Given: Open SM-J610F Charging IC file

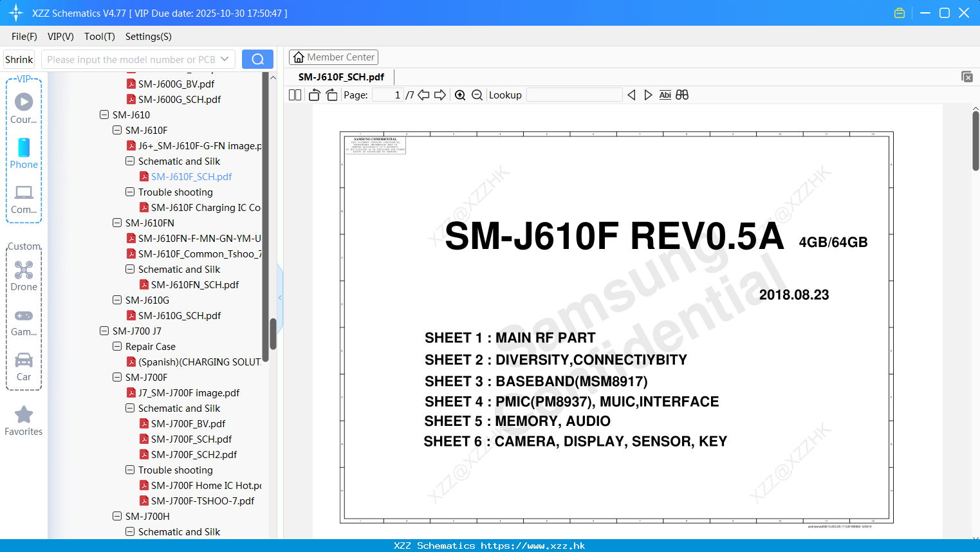Looking at the screenshot, I should point(200,207).
